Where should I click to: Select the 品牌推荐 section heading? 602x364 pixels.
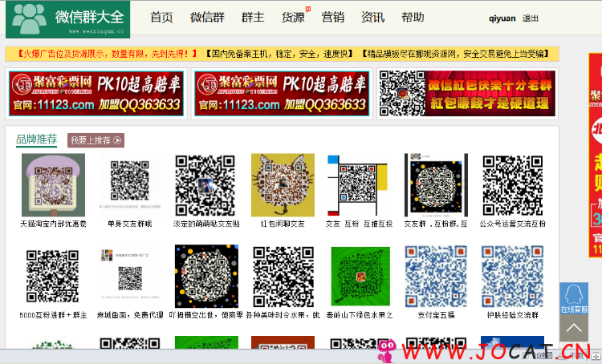[x=36, y=140]
